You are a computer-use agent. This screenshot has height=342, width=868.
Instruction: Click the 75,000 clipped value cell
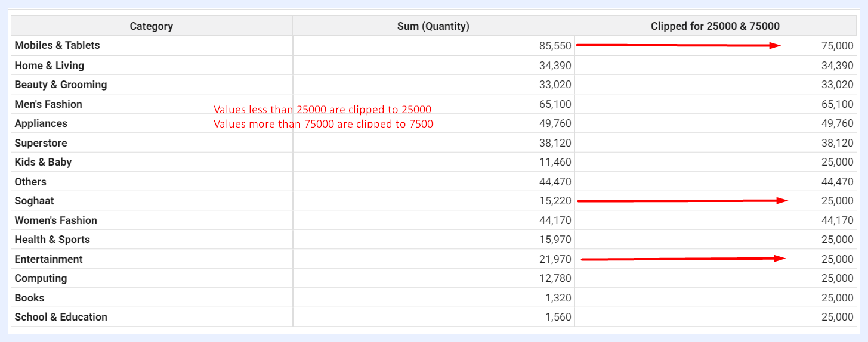click(x=837, y=46)
